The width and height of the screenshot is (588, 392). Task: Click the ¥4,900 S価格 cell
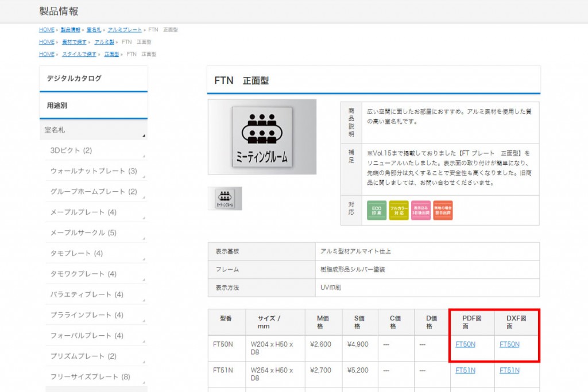click(360, 348)
